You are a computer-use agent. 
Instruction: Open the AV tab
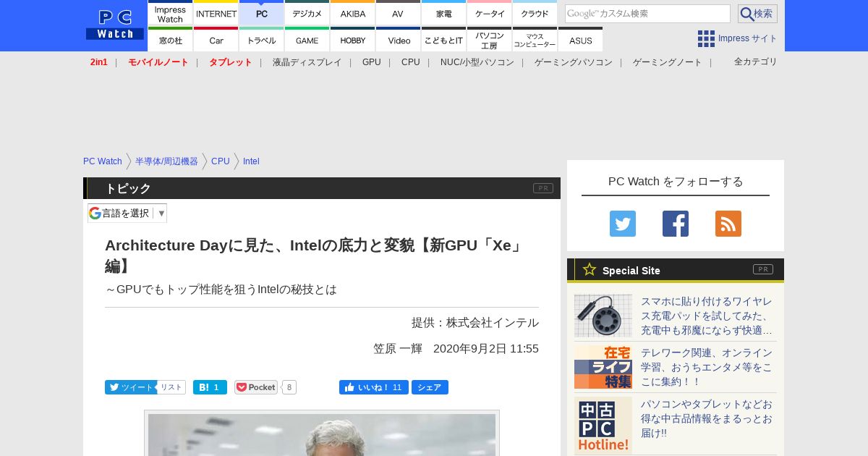click(398, 12)
